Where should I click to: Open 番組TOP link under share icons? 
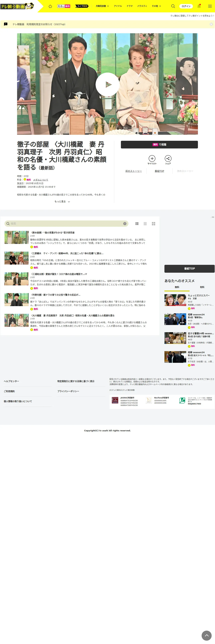pyautogui.click(x=159, y=171)
